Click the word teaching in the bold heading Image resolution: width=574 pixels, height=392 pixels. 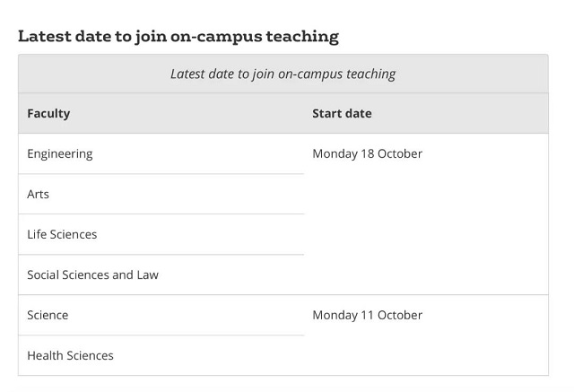(302, 37)
